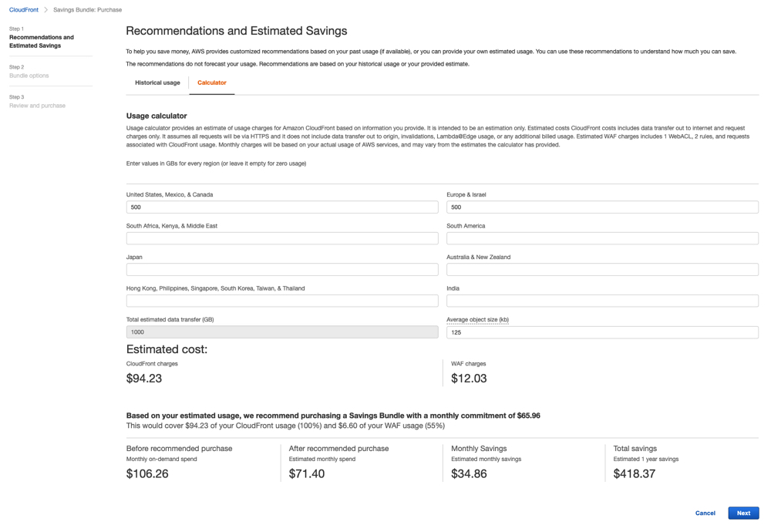Click the Total estimated data transfer field
Viewport: 771px width, 532px height.
(x=281, y=331)
